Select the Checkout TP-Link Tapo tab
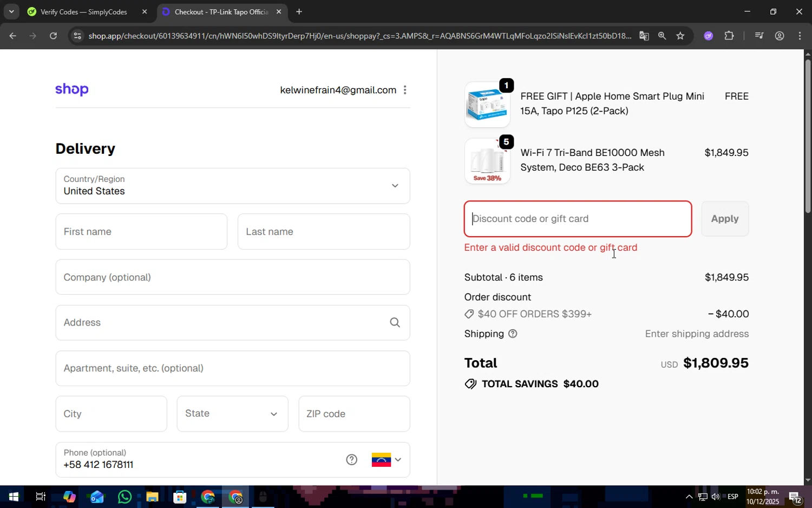The width and height of the screenshot is (812, 508). coord(221,12)
